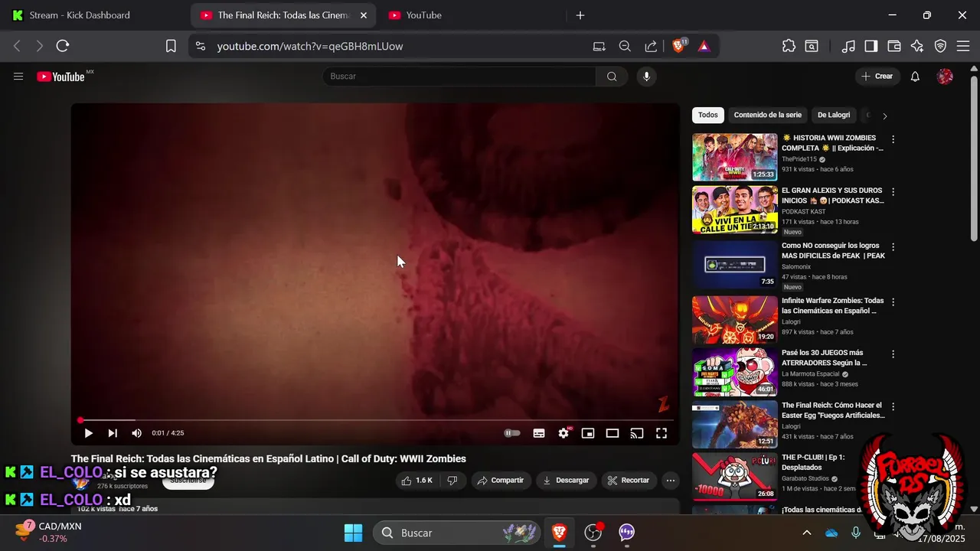Click YouTube search magnifier button
980x551 pixels.
click(x=612, y=77)
